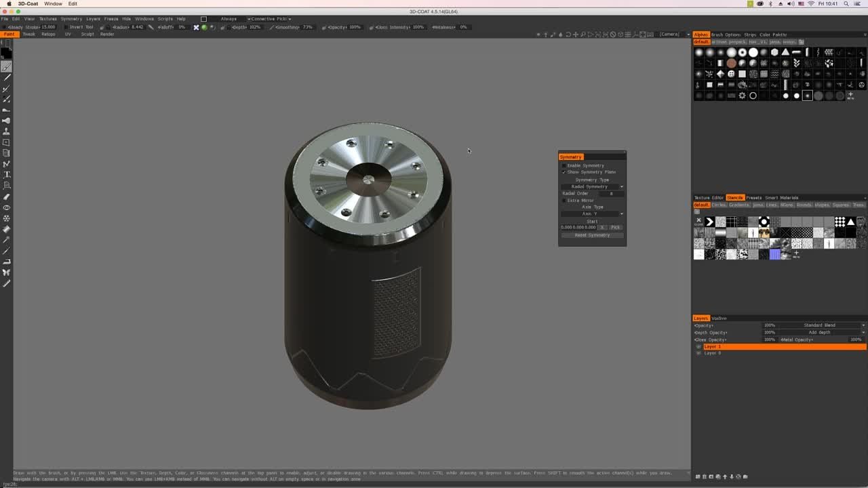Toggle Steady Stroke checkbox
The image size is (868, 488).
tap(3, 27)
